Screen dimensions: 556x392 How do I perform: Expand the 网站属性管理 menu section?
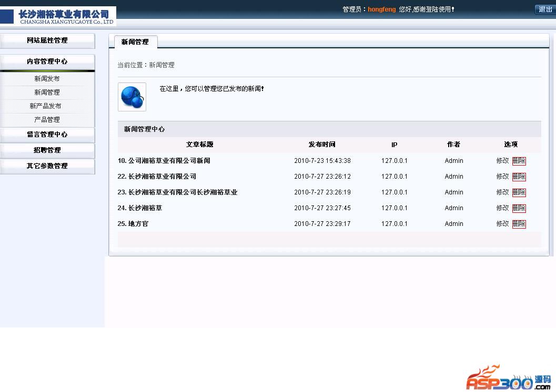tap(47, 40)
